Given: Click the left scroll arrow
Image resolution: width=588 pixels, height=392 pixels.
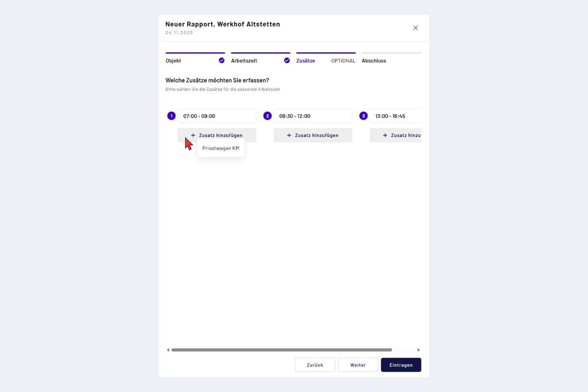Looking at the screenshot, I should (168, 350).
